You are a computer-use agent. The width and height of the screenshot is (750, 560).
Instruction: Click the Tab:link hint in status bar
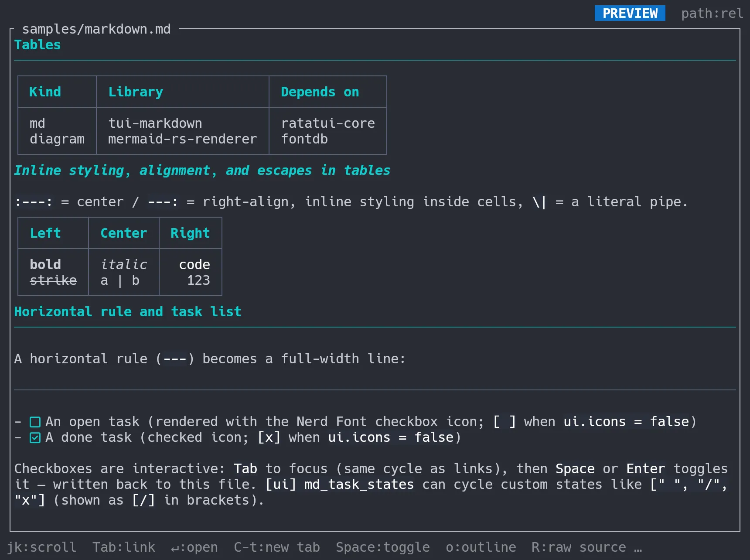click(124, 547)
